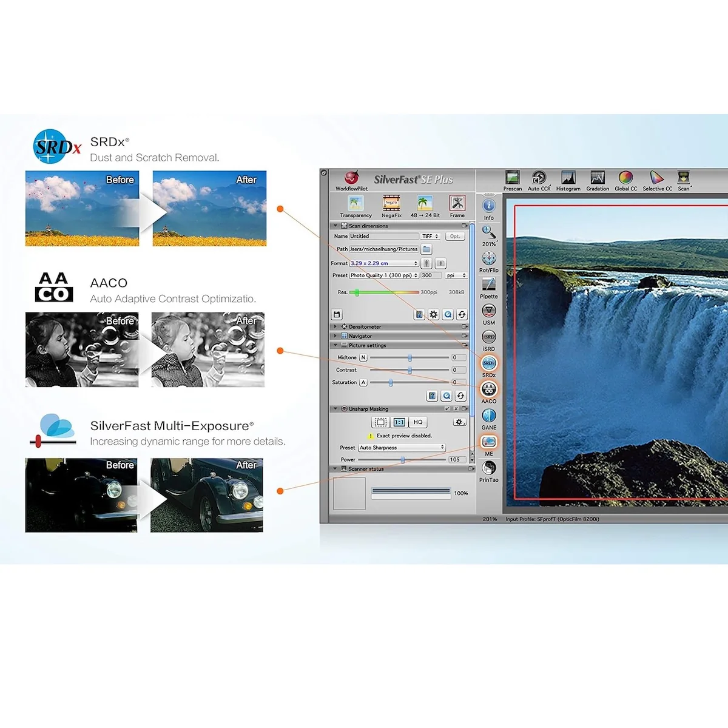Toggle Saturation A auto button
728x728 pixels.
tap(363, 382)
